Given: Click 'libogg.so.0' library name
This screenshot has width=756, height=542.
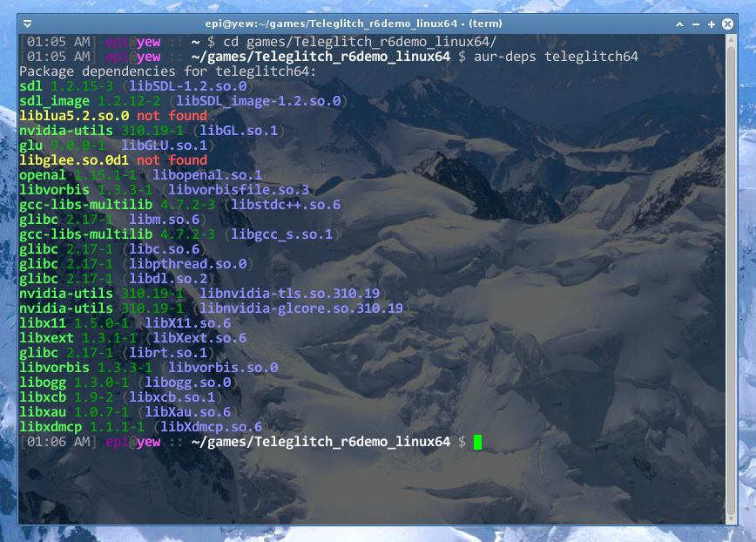Looking at the screenshot, I should 188,383.
